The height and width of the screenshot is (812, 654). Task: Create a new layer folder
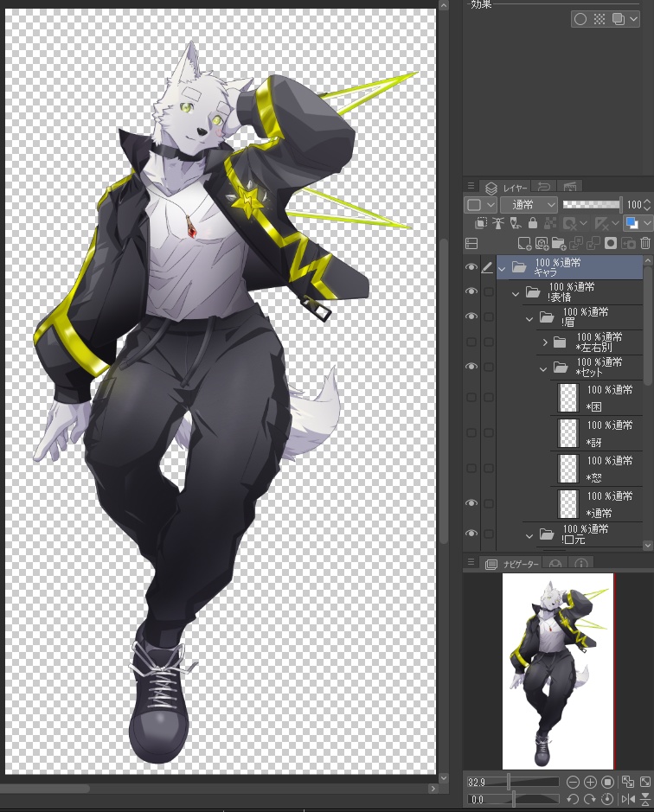click(559, 243)
